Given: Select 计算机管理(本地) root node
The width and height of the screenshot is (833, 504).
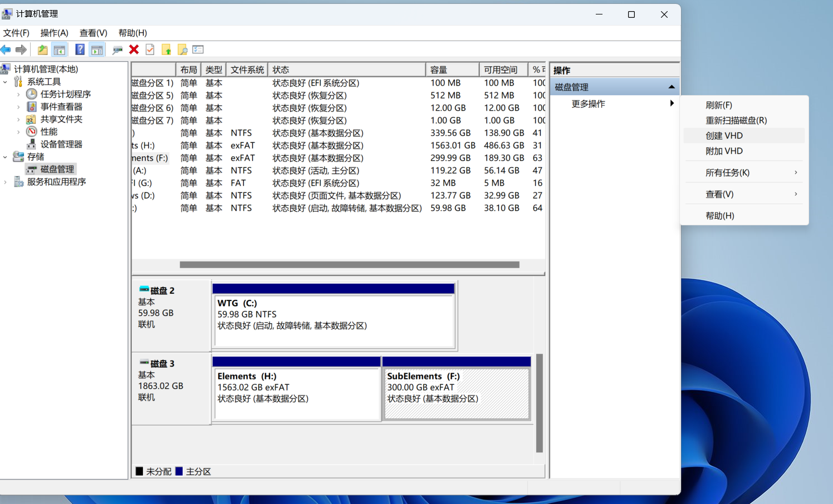Looking at the screenshot, I should tap(46, 69).
